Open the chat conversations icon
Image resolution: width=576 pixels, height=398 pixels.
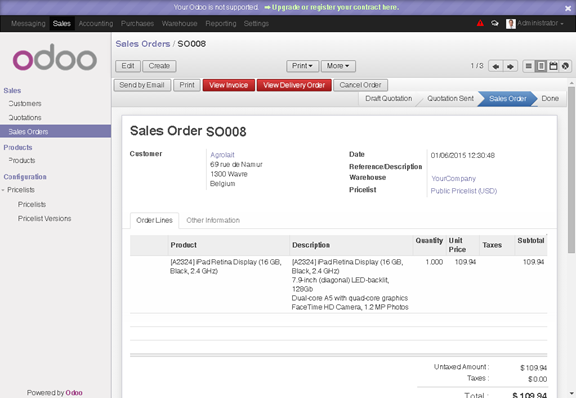[495, 23]
